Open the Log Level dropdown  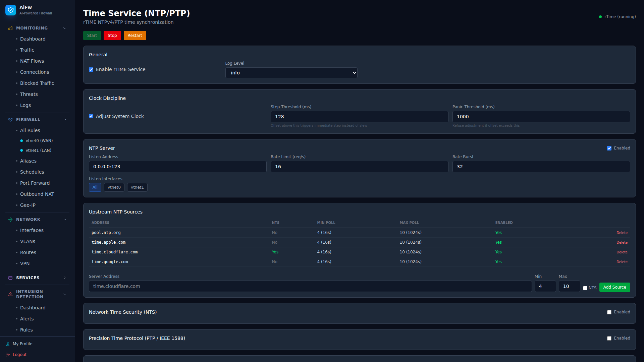(291, 73)
